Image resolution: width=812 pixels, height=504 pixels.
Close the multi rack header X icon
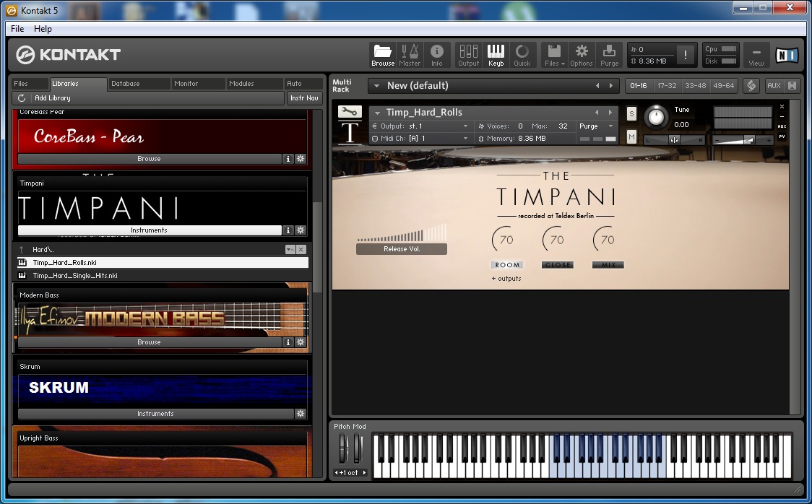click(x=792, y=86)
